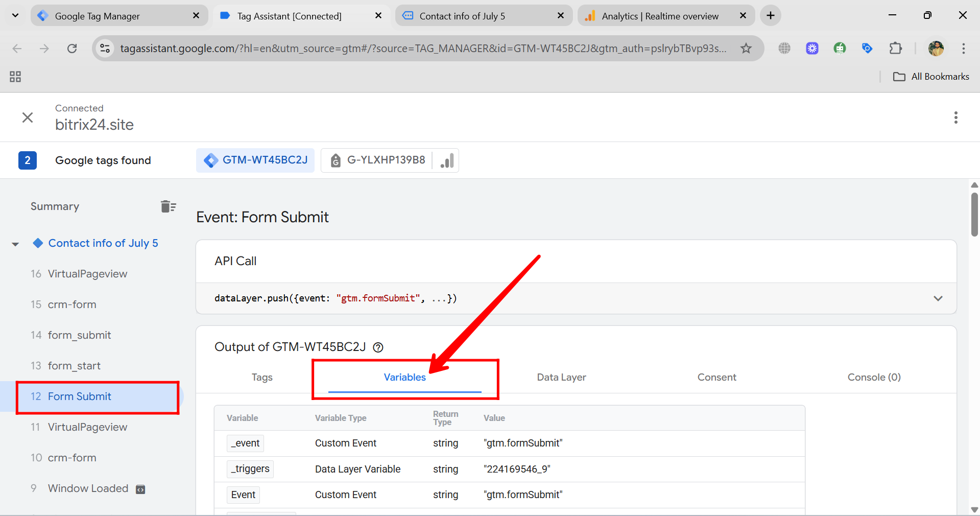Image resolution: width=980 pixels, height=516 pixels.
Task: Bookmark this page with the star icon
Action: click(746, 49)
